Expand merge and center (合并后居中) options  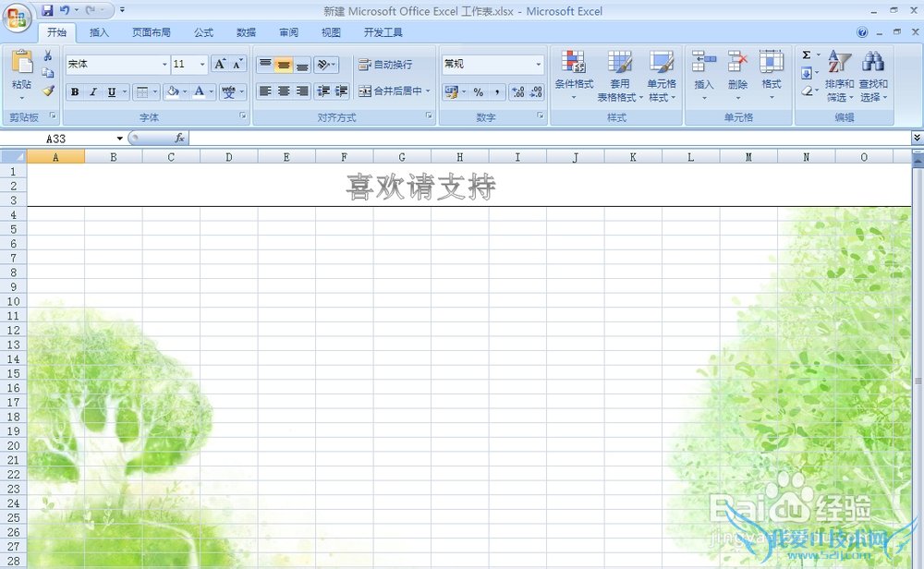pyautogui.click(x=428, y=91)
